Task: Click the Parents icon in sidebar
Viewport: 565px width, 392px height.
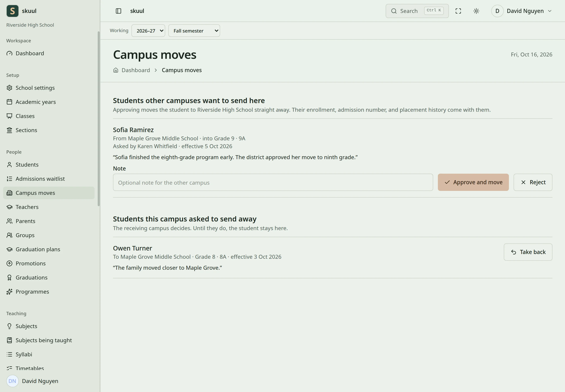Action: 9,221
